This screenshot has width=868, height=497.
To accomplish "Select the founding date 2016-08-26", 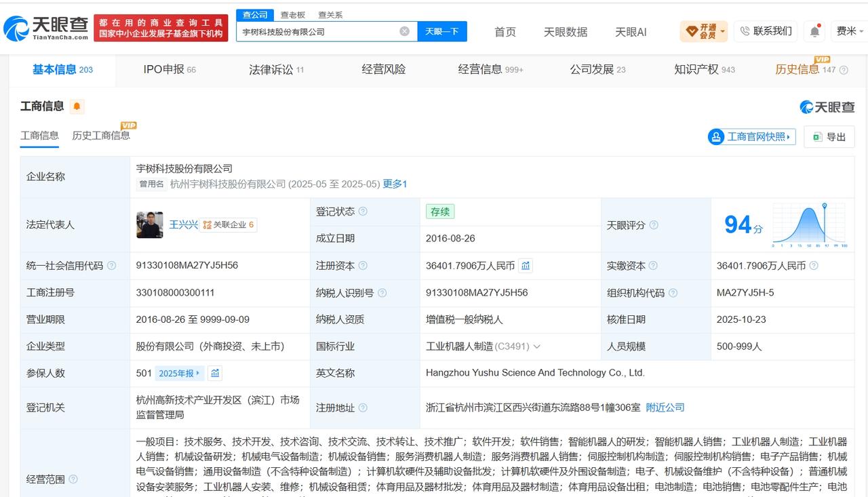I will click(450, 239).
